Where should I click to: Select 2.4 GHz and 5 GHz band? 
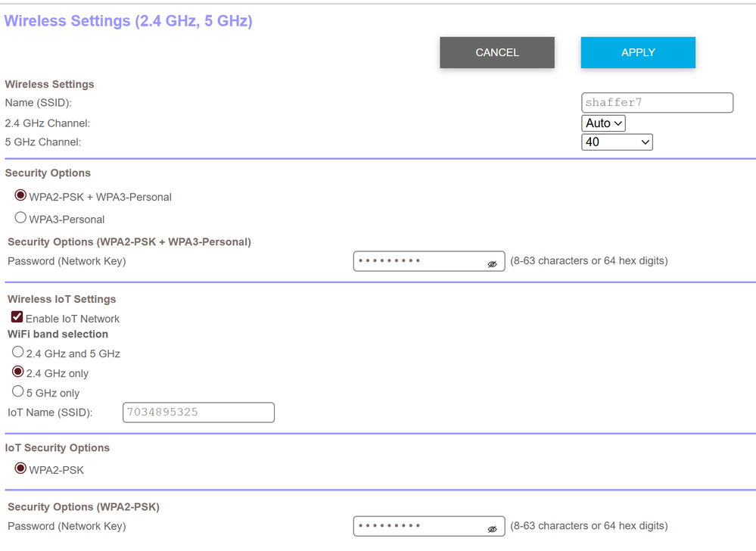pyautogui.click(x=18, y=353)
